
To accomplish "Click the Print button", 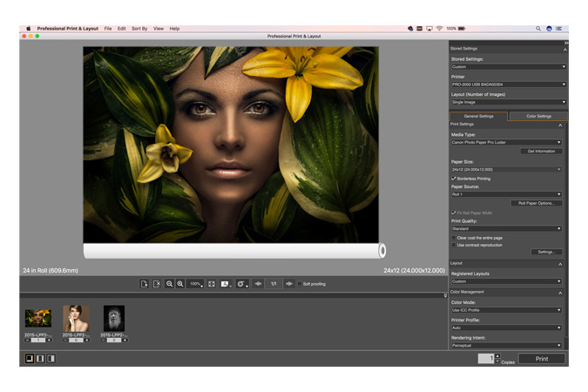I will pos(542,359).
